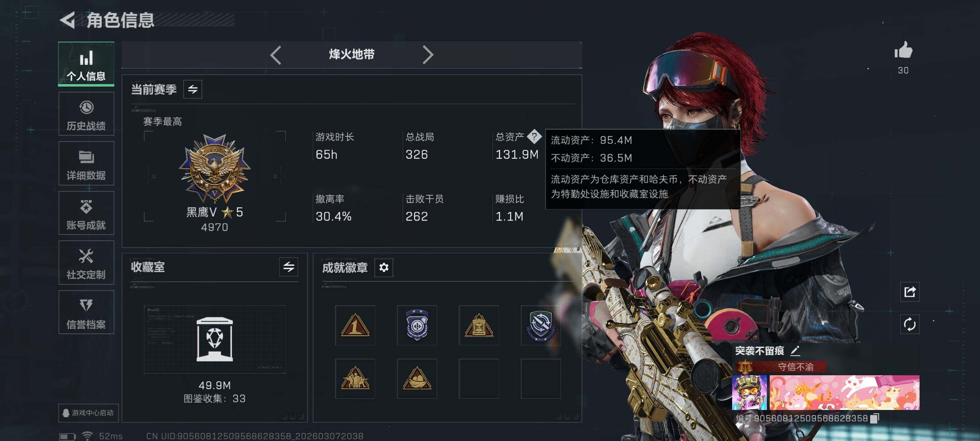Click the refresh character model icon

pyautogui.click(x=910, y=325)
